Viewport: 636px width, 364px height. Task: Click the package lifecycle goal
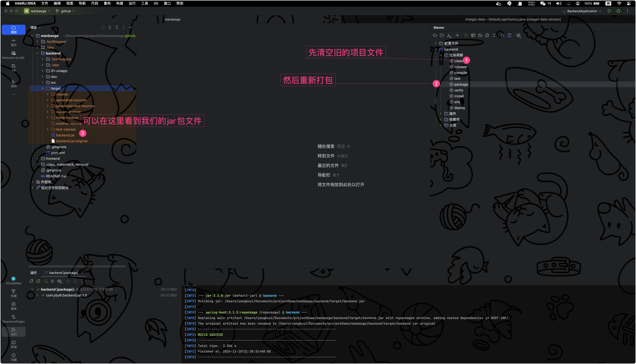(x=461, y=85)
